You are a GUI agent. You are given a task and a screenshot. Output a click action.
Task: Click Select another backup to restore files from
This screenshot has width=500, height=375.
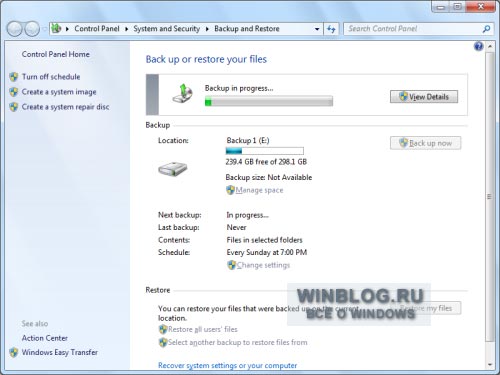(x=238, y=342)
